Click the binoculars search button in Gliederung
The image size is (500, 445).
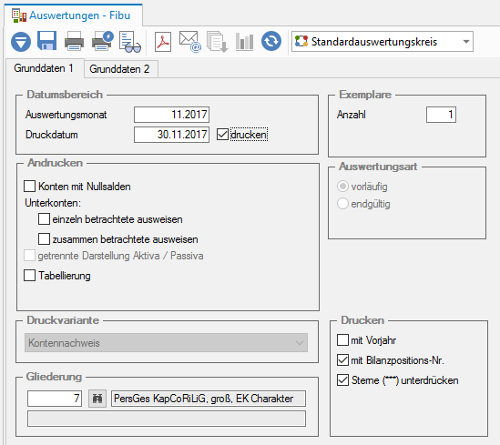(x=97, y=399)
